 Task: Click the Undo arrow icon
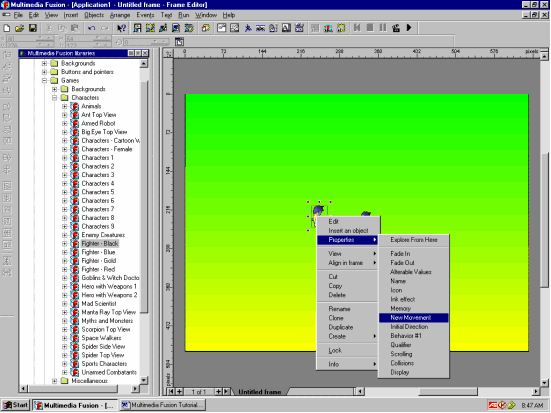[92, 28]
